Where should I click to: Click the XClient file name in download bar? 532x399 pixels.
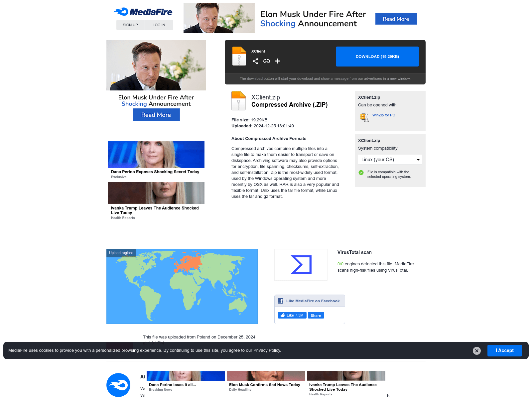click(258, 51)
